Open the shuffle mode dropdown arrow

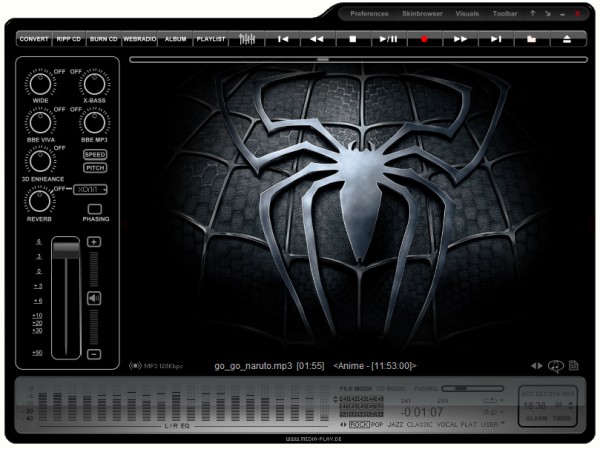[x=502, y=412]
